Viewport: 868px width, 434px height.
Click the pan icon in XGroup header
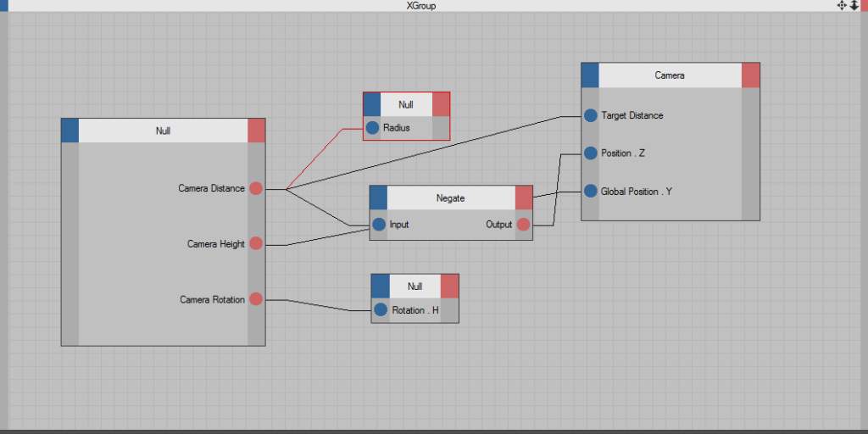(842, 5)
